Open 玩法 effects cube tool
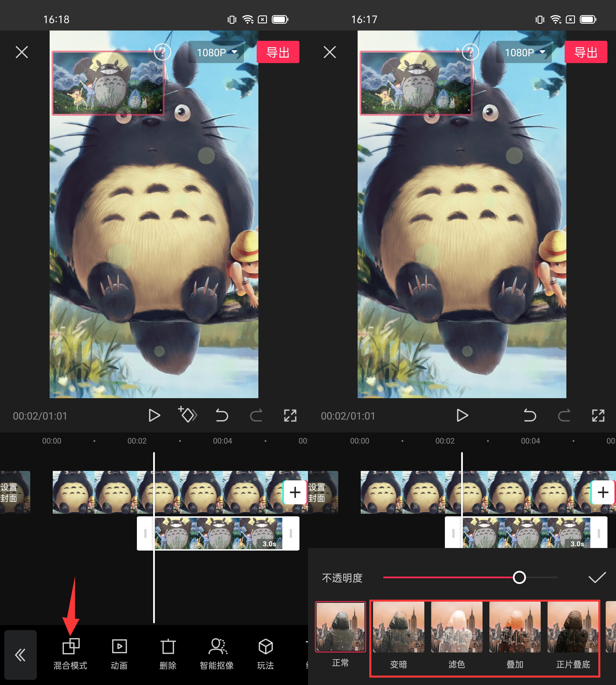 pyautogui.click(x=265, y=654)
